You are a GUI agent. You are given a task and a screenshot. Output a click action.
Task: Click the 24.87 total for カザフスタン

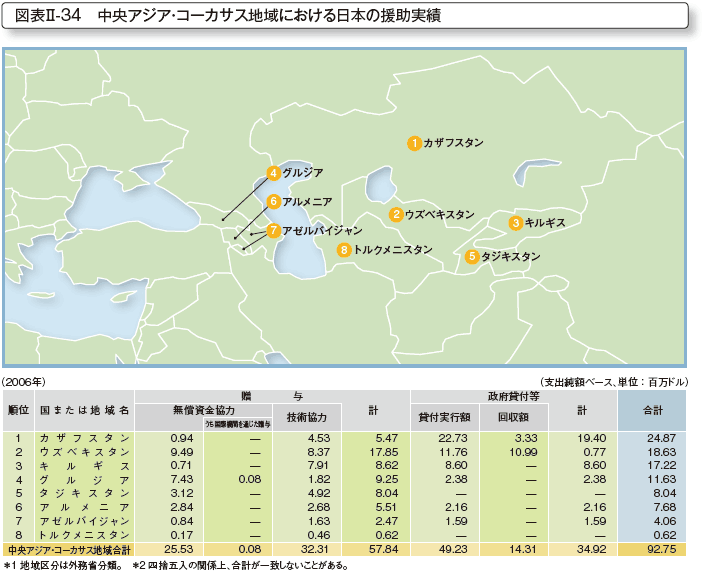[661, 438]
